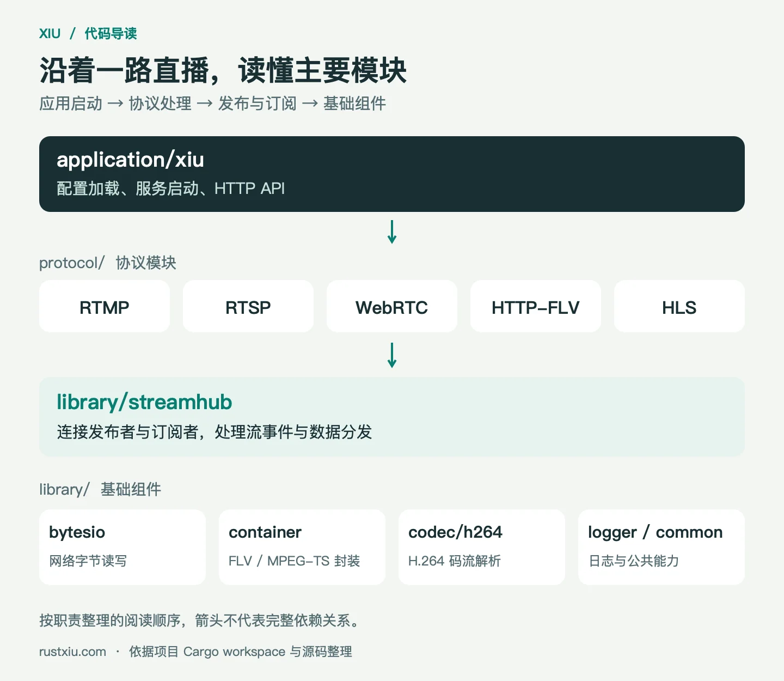Choose the HTTP-FLV protocol card
784x681 pixels.
tap(536, 306)
